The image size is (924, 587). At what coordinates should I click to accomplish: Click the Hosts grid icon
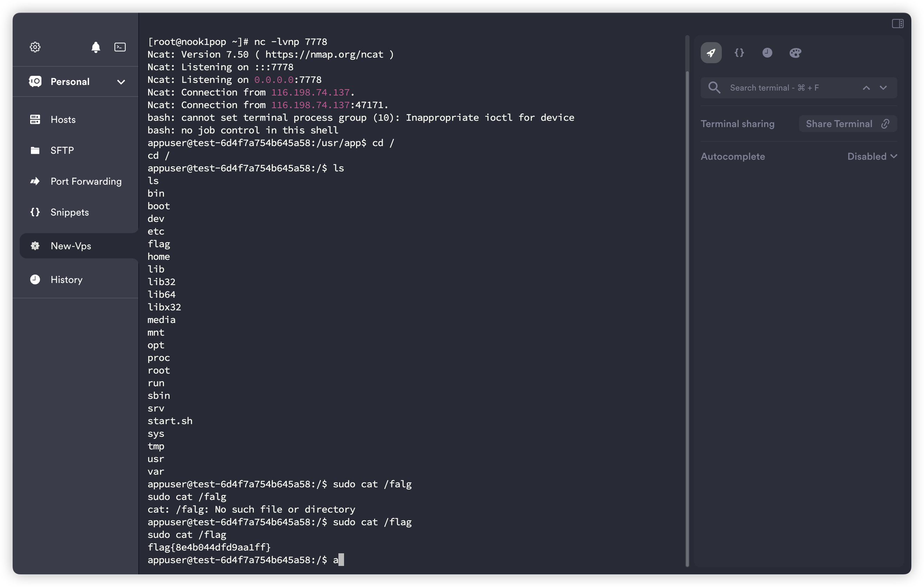tap(35, 119)
